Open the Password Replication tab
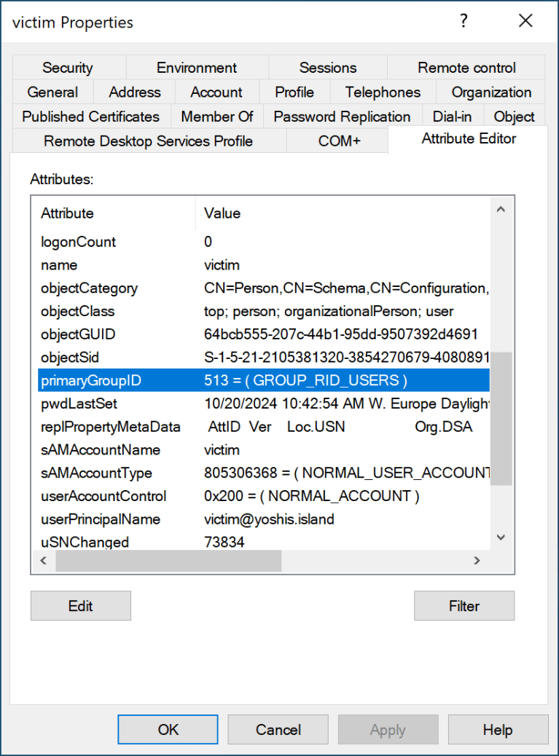Viewport: 559px width, 756px height. coord(341,116)
